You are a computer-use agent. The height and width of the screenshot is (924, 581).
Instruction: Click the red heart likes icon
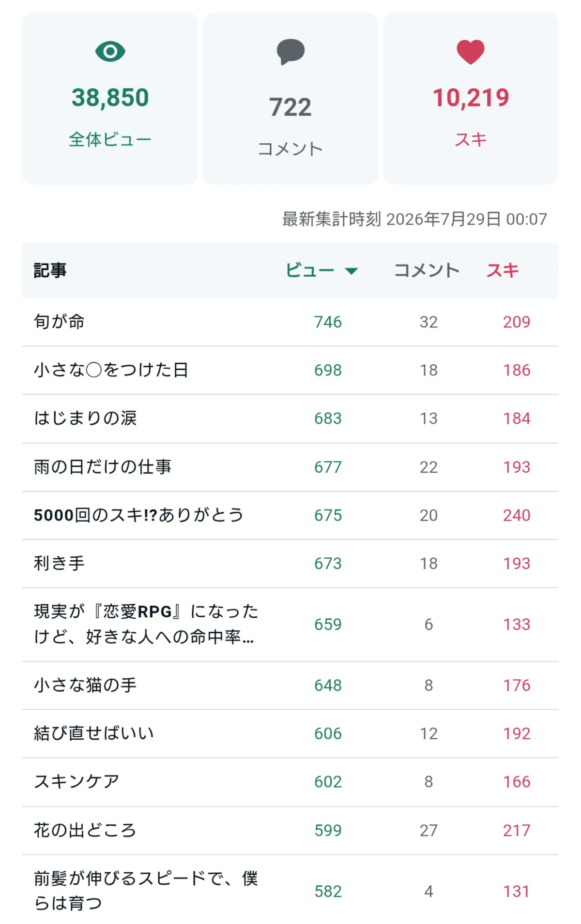471,52
